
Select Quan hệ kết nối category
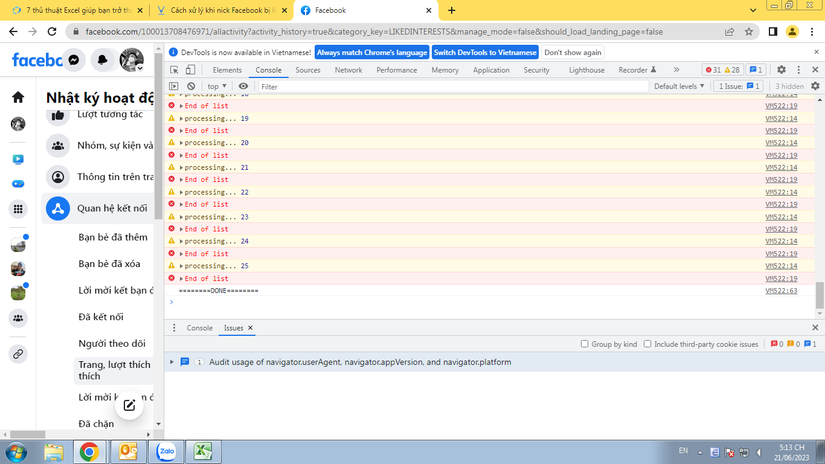[98, 208]
